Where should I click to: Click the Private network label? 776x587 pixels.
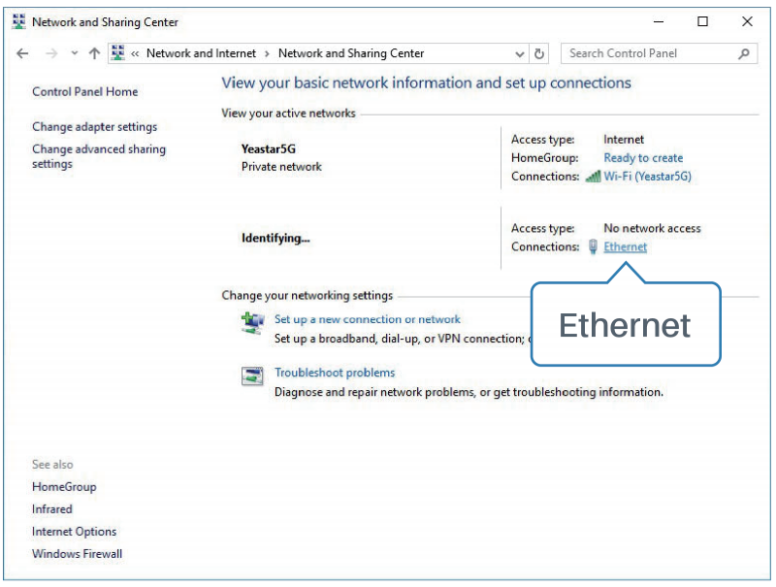[282, 167]
